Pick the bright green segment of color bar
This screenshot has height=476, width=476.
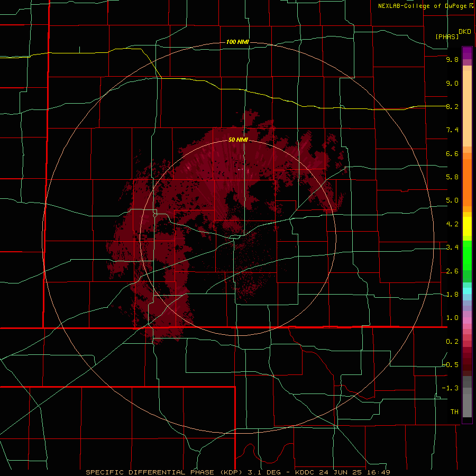[467, 255]
